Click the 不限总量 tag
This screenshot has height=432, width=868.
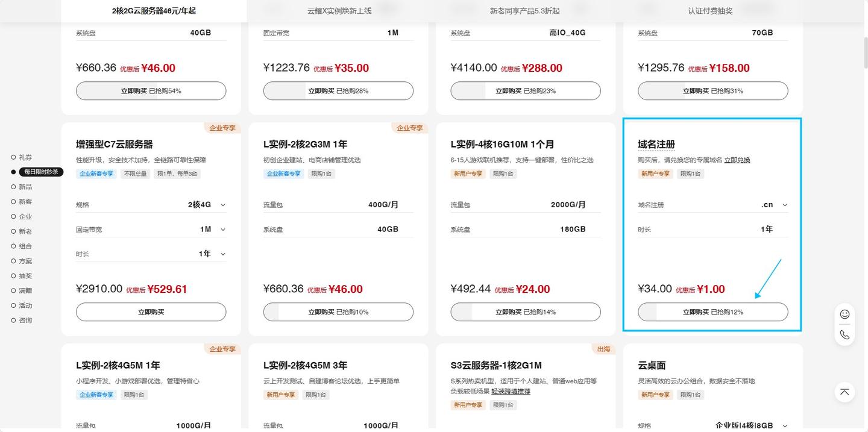(136, 174)
